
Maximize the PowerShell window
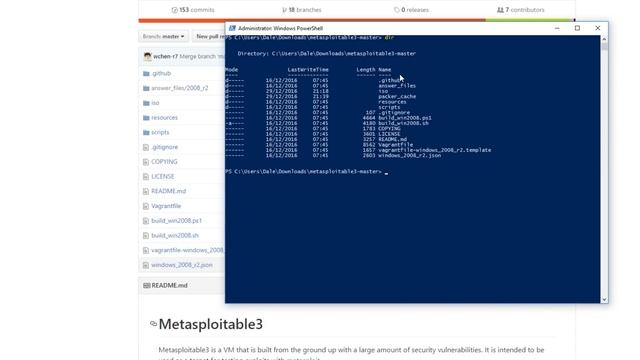(x=577, y=28)
